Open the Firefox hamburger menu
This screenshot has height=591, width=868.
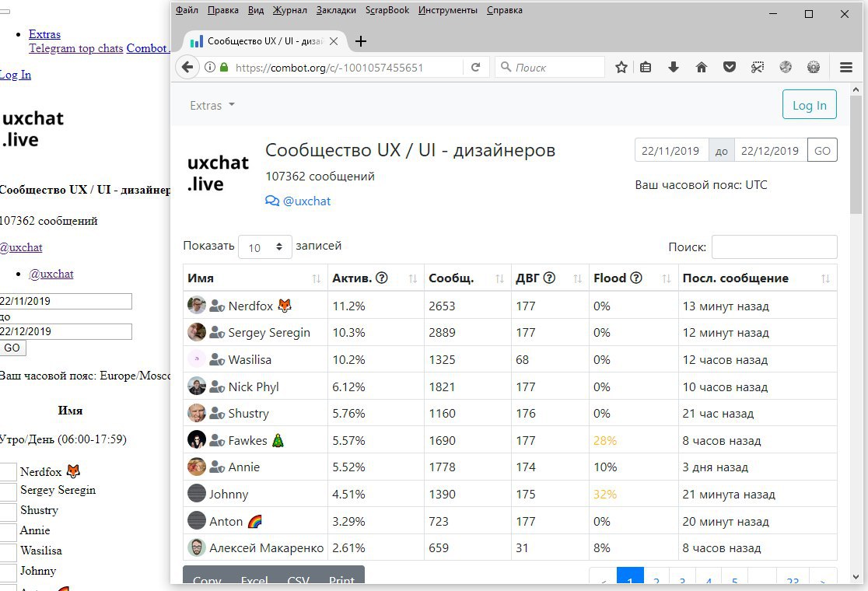846,68
